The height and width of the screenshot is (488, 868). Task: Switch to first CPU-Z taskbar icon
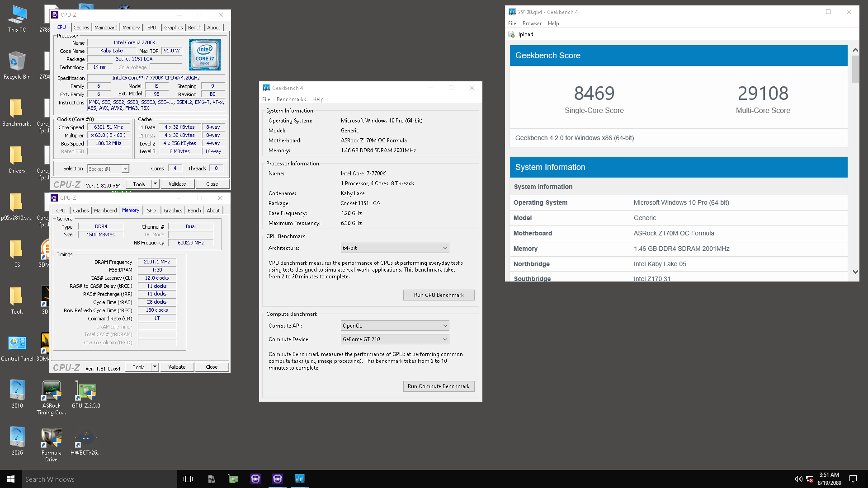point(255,479)
